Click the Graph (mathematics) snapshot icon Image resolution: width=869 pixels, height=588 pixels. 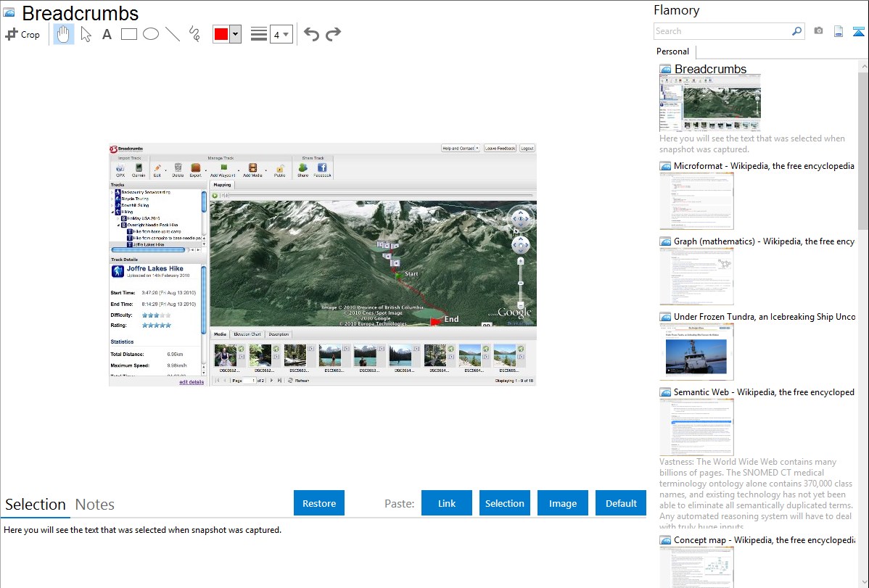point(666,241)
